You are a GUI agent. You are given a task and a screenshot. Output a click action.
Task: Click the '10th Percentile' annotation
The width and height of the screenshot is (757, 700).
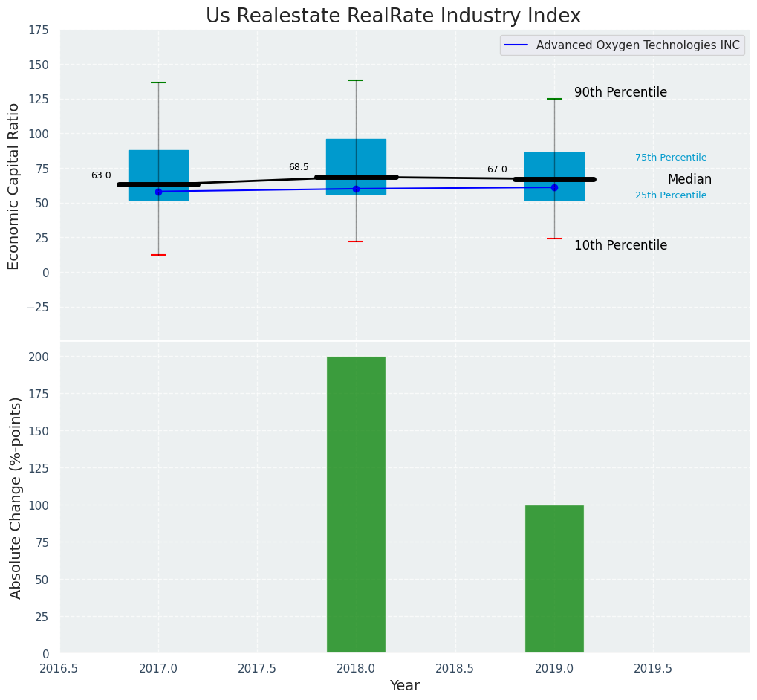click(x=620, y=245)
